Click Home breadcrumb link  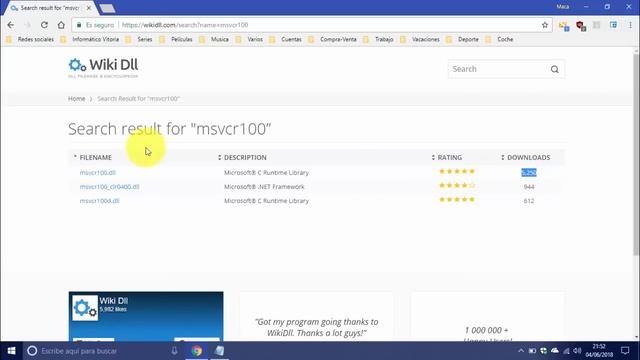coord(77,99)
